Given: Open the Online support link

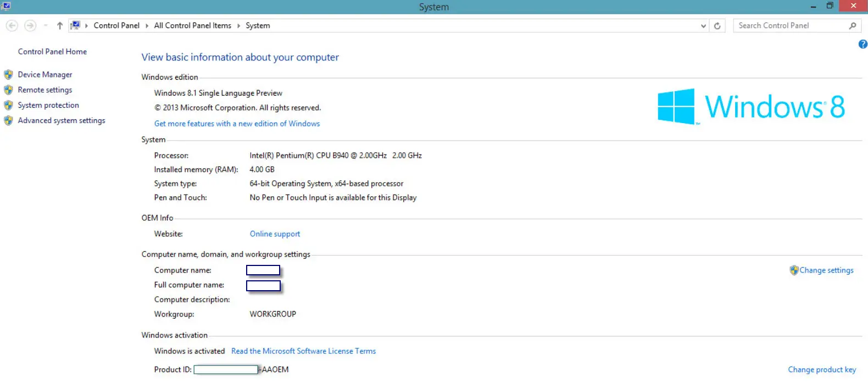Looking at the screenshot, I should click(x=275, y=234).
